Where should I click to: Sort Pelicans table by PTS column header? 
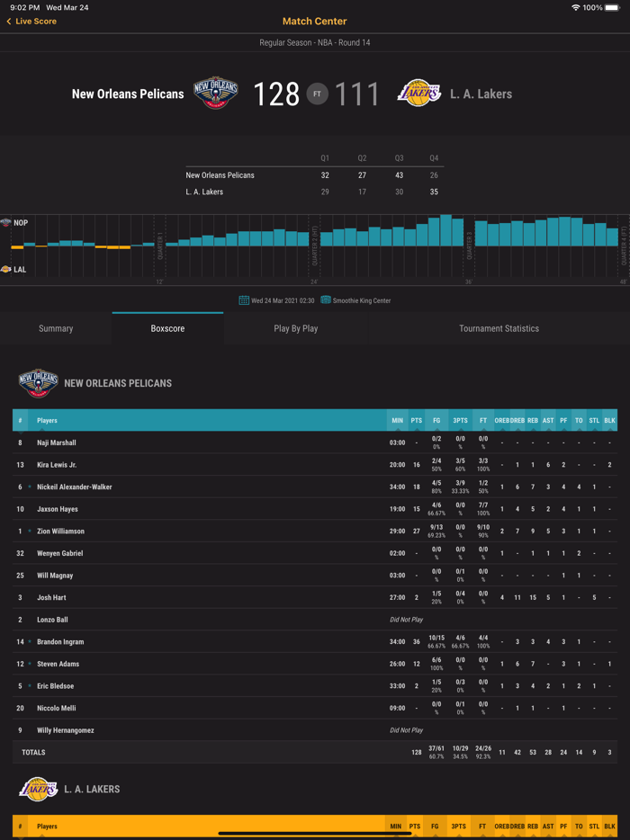[416, 421]
